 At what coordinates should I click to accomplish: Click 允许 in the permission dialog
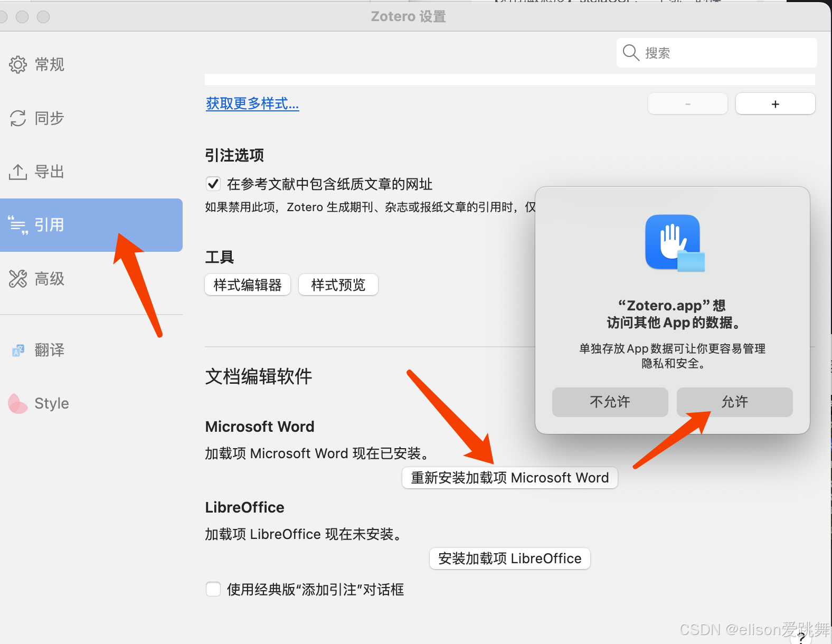735,402
